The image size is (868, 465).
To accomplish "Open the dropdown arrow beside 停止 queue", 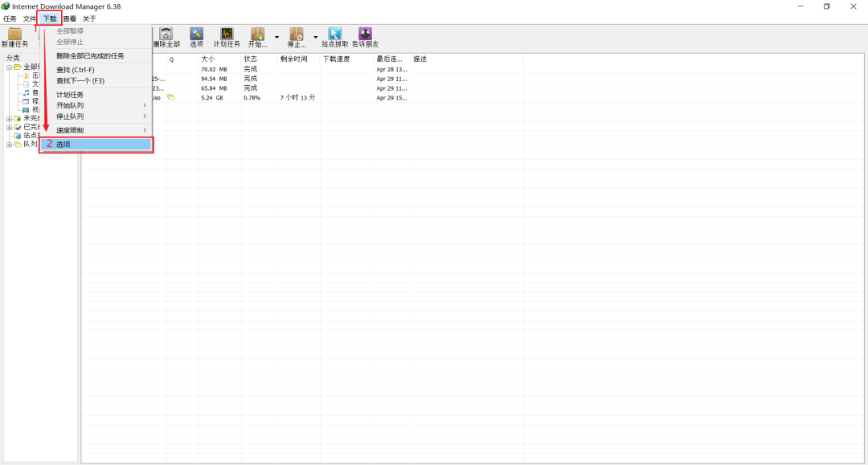I will [316, 36].
